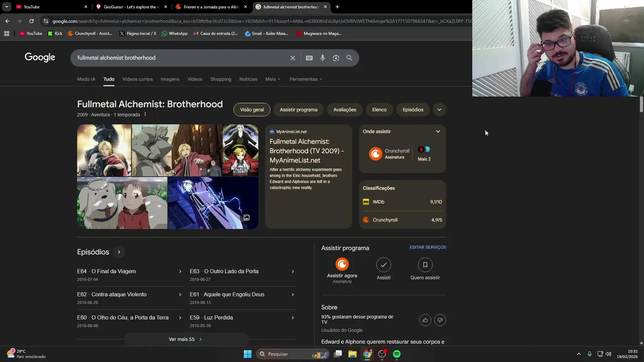Switch to 'Vídeos curtos' search tab

(137, 79)
